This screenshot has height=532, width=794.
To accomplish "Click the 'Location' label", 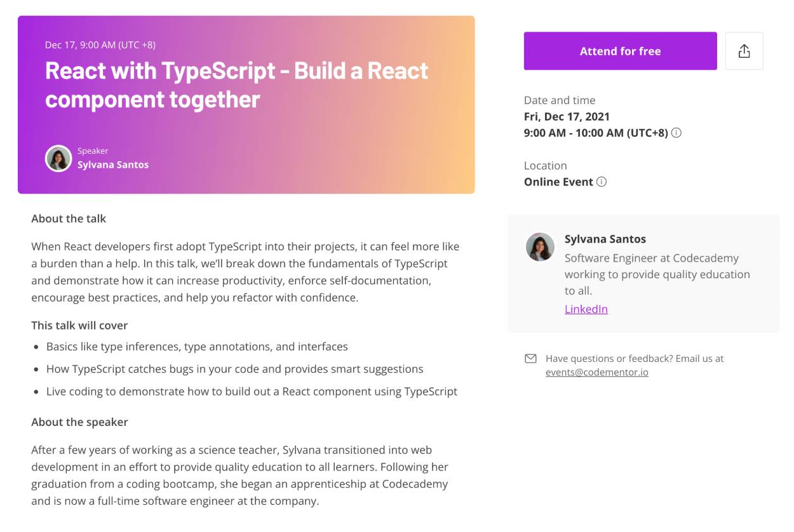I will pyautogui.click(x=545, y=166).
